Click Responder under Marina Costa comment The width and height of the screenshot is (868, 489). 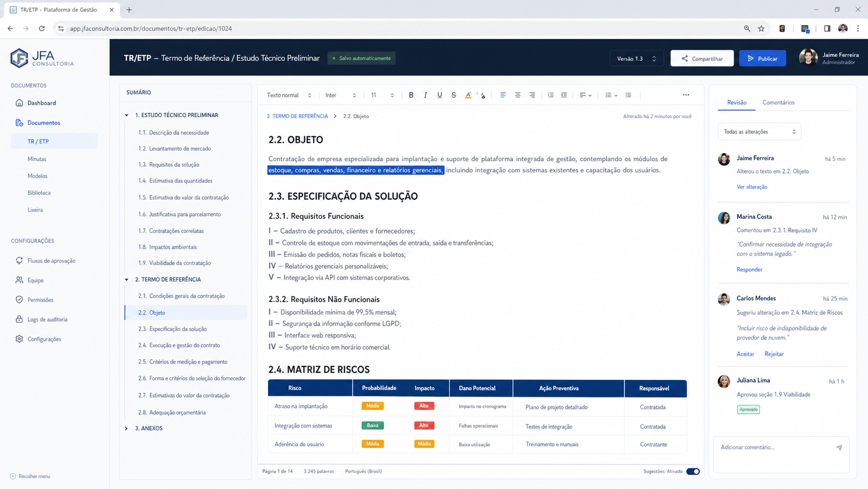point(750,270)
